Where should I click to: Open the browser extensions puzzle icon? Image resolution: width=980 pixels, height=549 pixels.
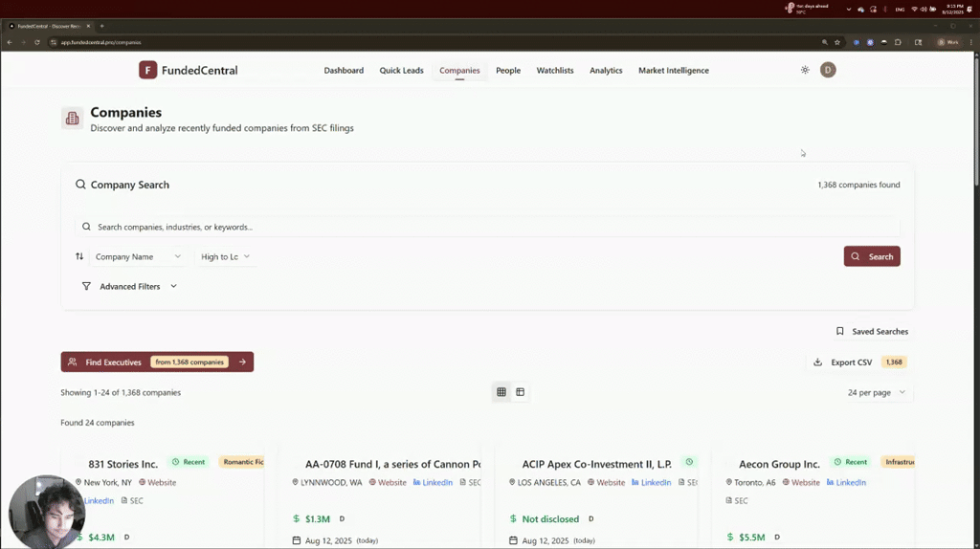point(898,42)
